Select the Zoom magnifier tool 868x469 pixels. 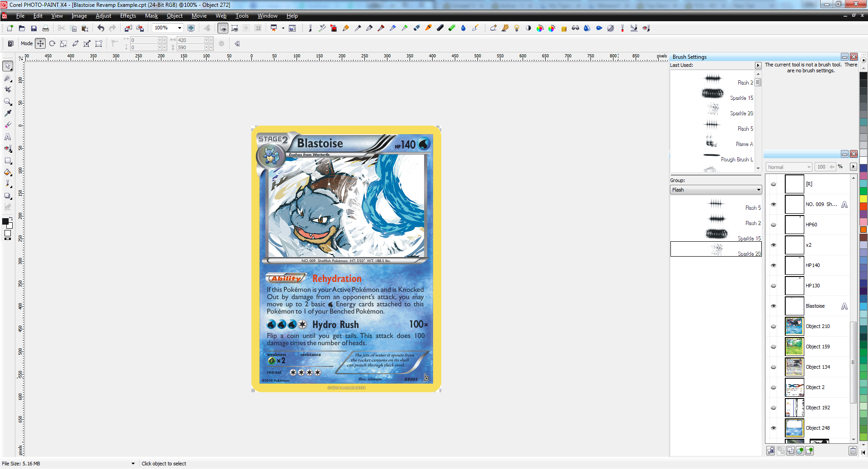click(8, 102)
